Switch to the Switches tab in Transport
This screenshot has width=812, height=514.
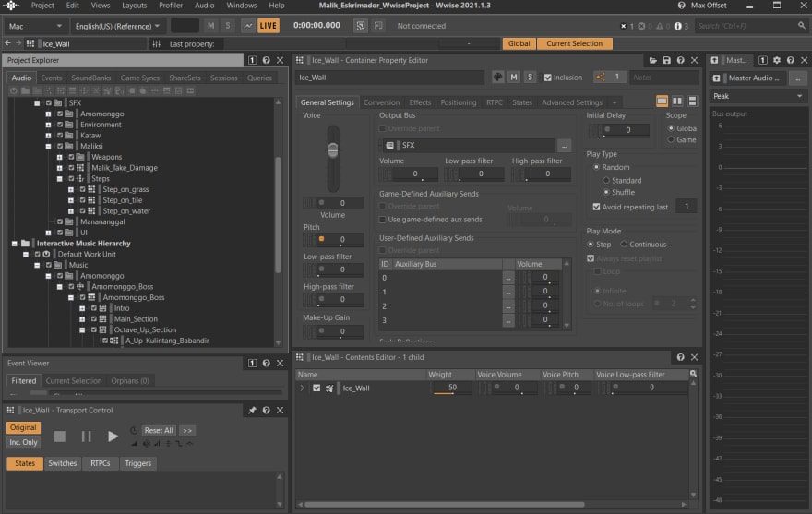pyautogui.click(x=62, y=463)
